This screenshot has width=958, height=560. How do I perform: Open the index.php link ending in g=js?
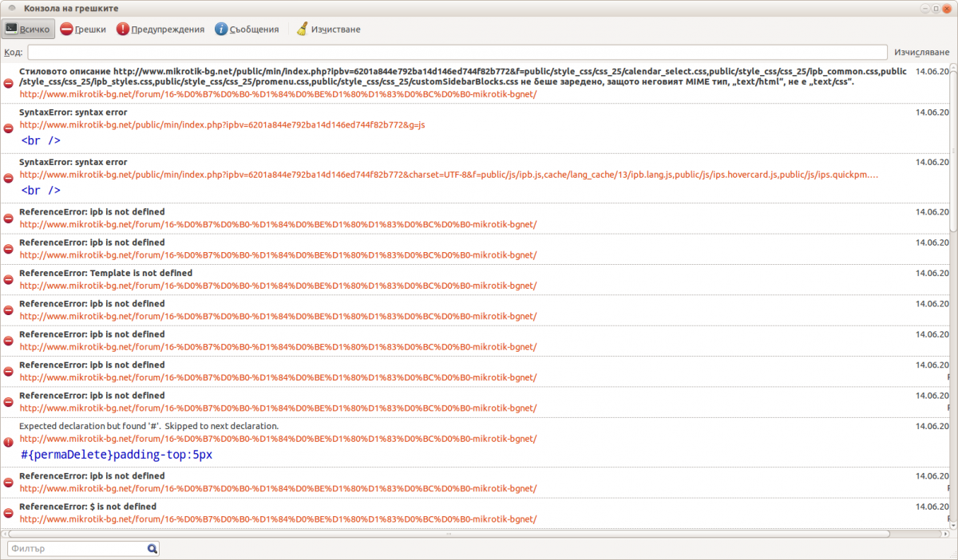coord(222,125)
